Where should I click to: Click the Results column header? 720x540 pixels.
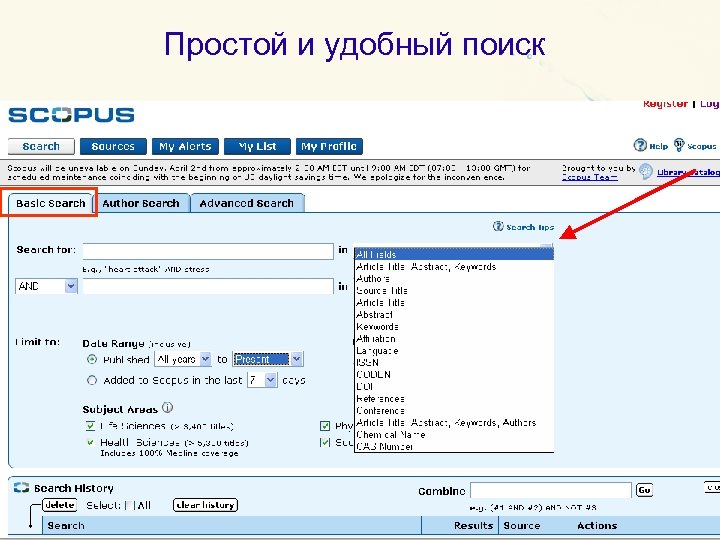[473, 525]
